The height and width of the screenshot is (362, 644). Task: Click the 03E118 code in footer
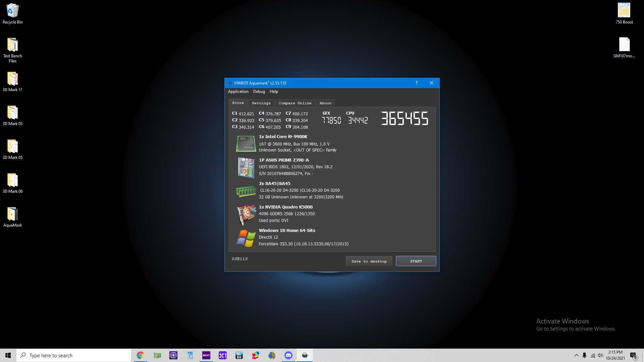(240, 259)
